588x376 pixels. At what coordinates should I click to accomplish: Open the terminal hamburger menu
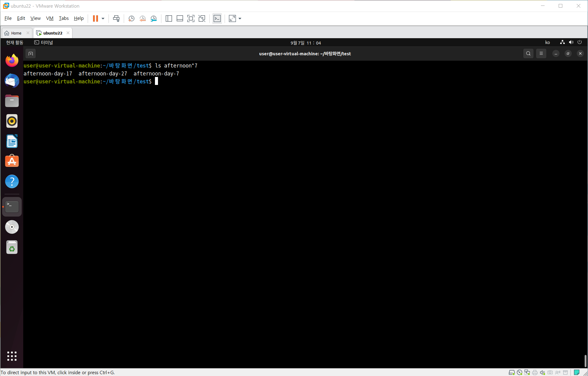[541, 53]
